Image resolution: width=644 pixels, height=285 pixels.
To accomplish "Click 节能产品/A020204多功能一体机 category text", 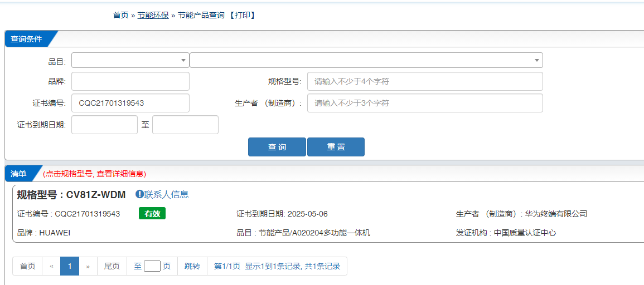I will coord(314,233).
